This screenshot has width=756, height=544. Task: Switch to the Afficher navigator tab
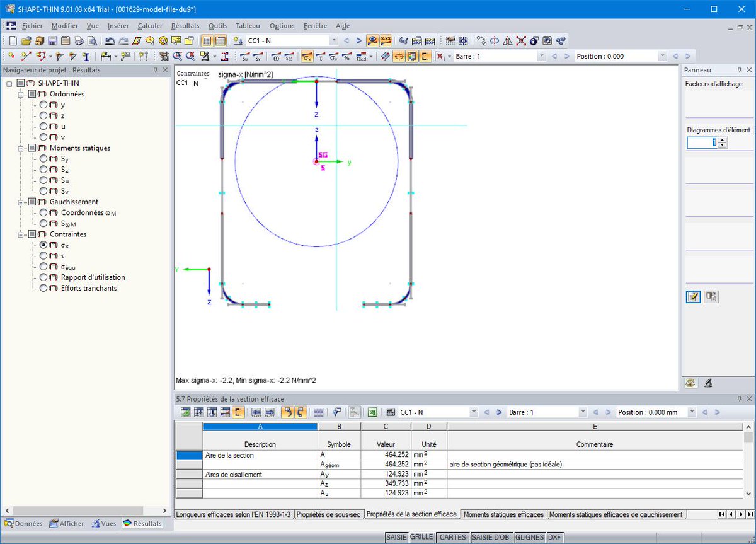pyautogui.click(x=67, y=523)
